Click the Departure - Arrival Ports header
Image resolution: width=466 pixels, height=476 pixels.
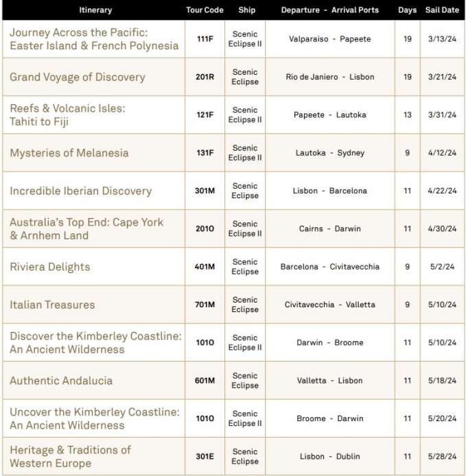click(329, 10)
